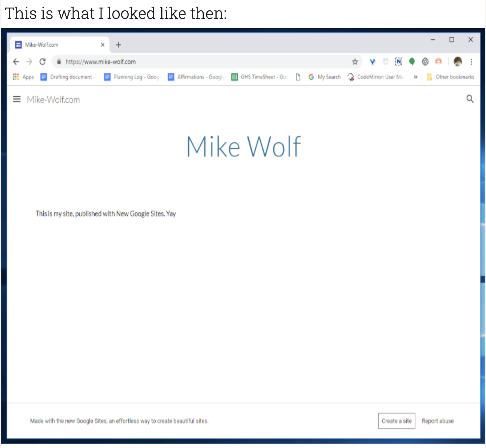Open the site navigation hamburger menu
Screen dimensions: 486x448
point(17,99)
